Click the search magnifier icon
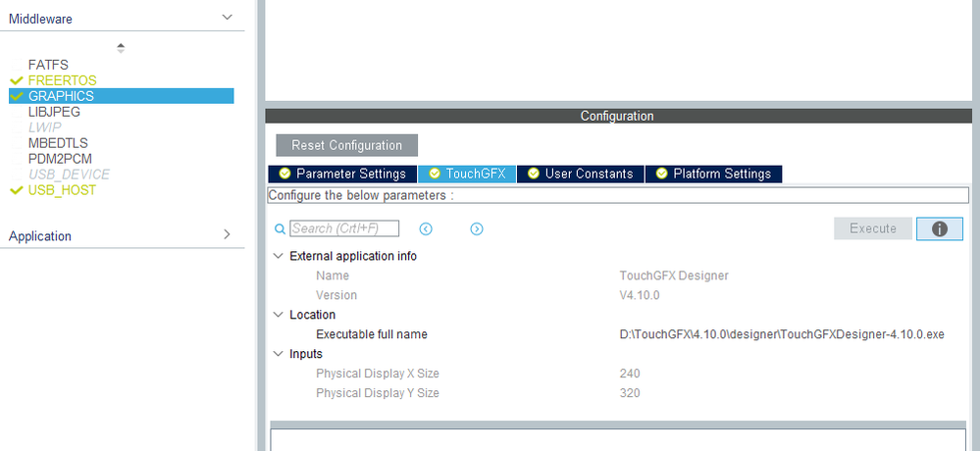 [x=280, y=228]
